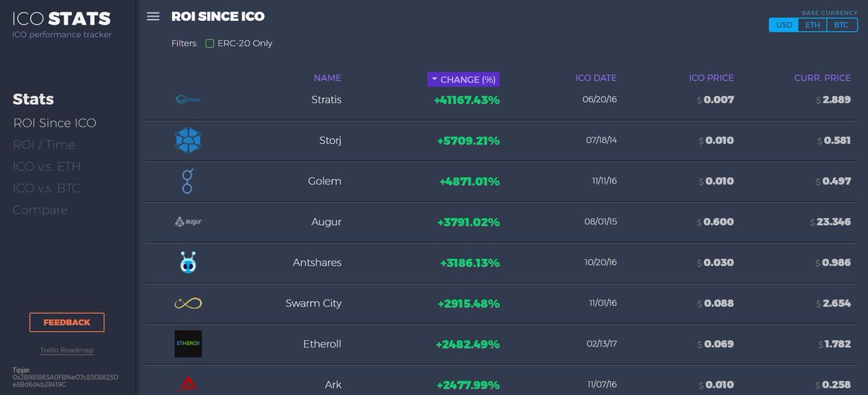Screen dimensions: 868x395
Task: Click the Augur logo icon
Action: click(188, 221)
